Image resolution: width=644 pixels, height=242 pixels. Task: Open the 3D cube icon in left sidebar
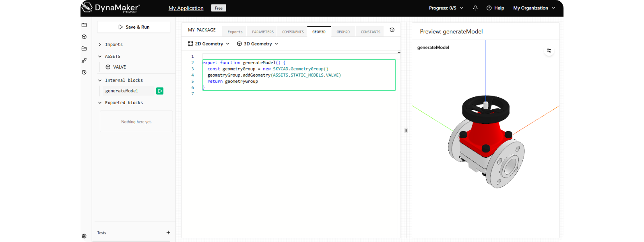[x=84, y=37]
